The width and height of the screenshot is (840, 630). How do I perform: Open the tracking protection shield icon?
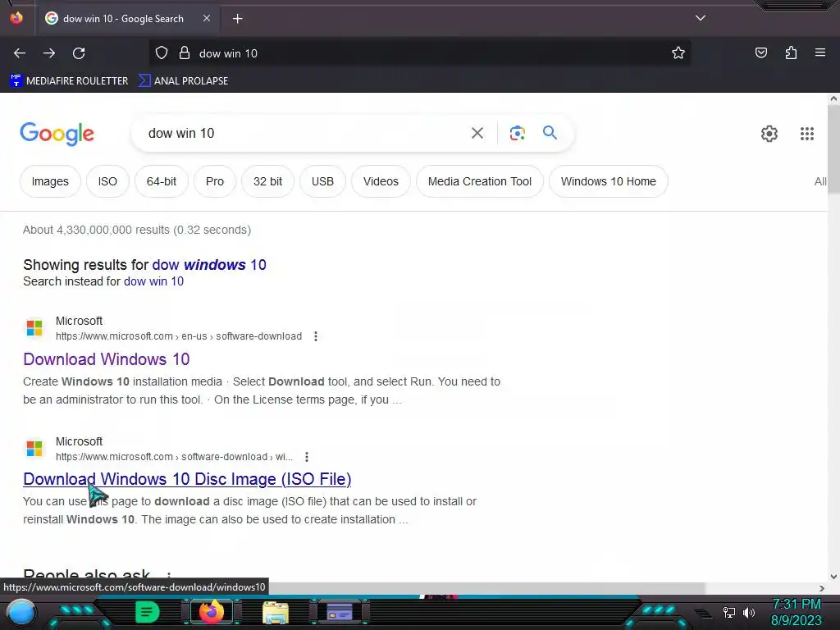pyautogui.click(x=162, y=53)
